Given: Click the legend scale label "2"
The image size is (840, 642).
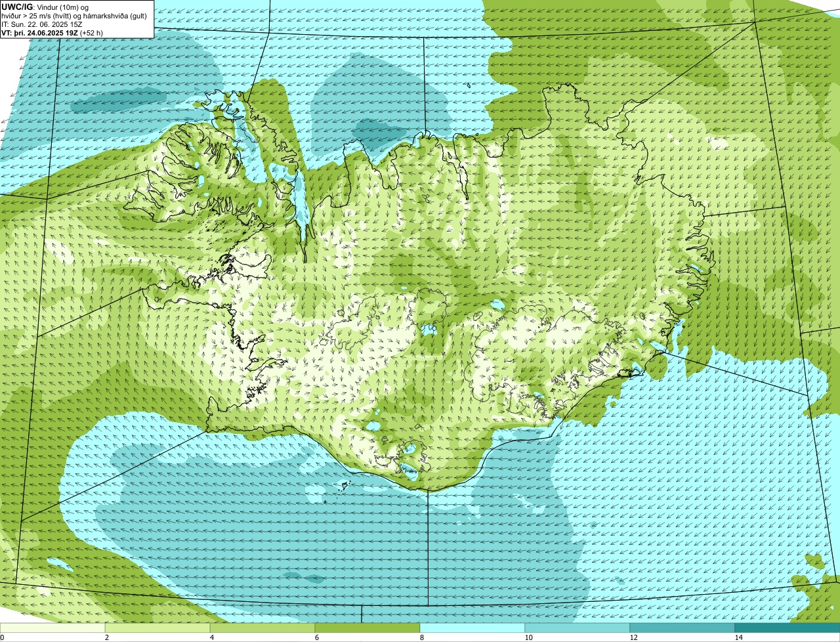Looking at the screenshot, I should [x=107, y=637].
